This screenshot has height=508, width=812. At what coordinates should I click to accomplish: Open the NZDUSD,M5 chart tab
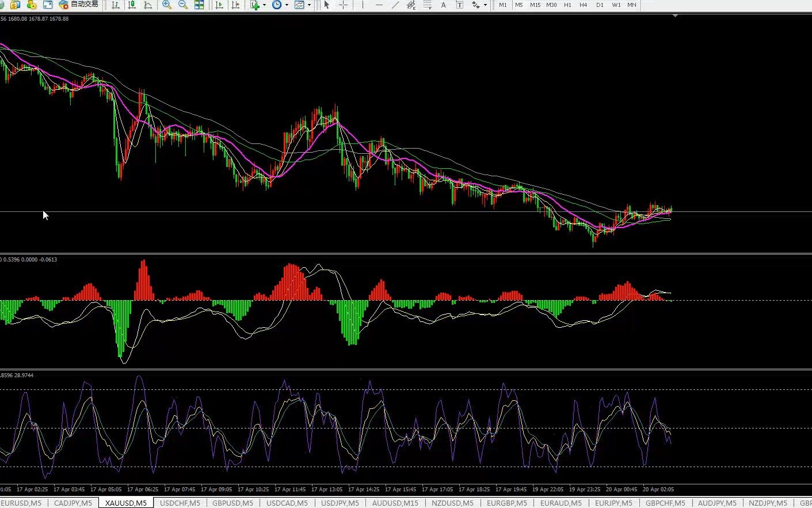click(452, 503)
